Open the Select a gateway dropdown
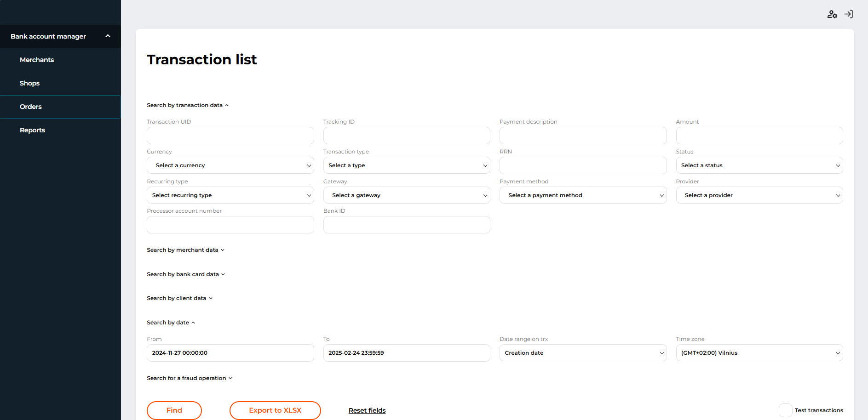Viewport: 868px width, 420px height. click(406, 195)
